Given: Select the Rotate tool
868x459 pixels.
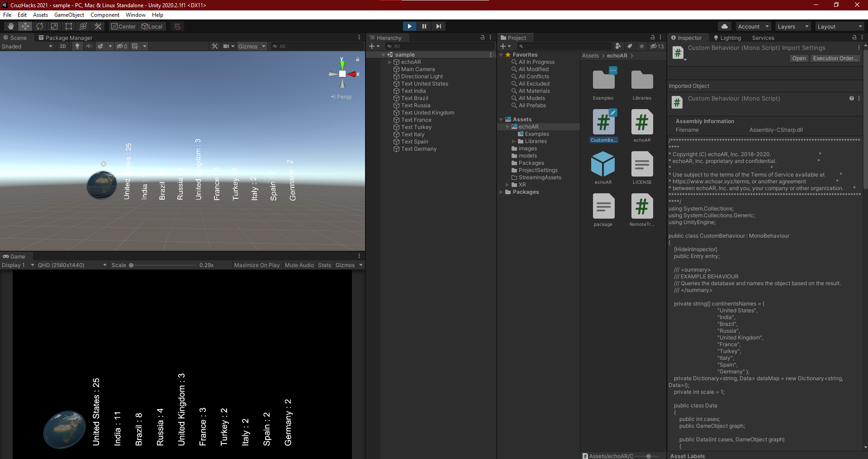Looking at the screenshot, I should click(40, 26).
